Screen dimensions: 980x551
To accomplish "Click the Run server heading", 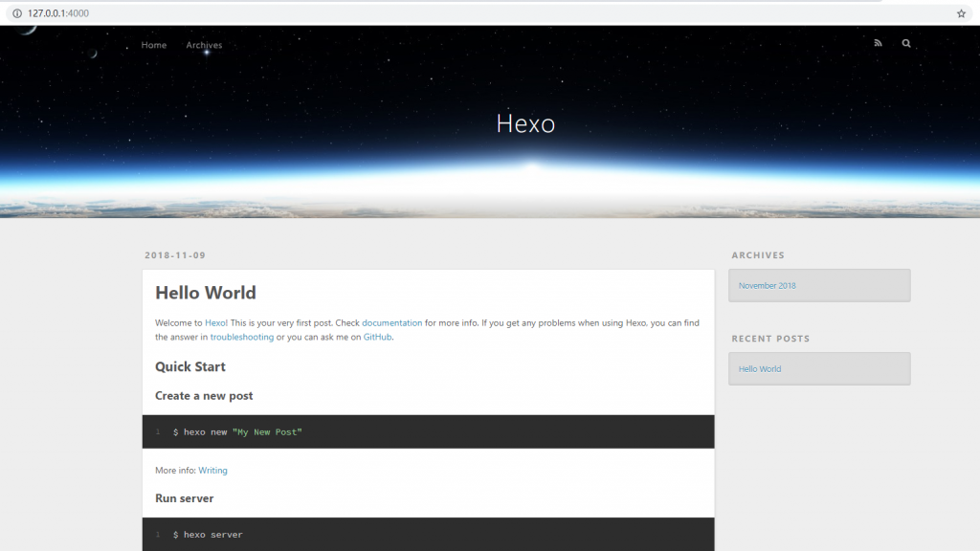I will pos(185,497).
